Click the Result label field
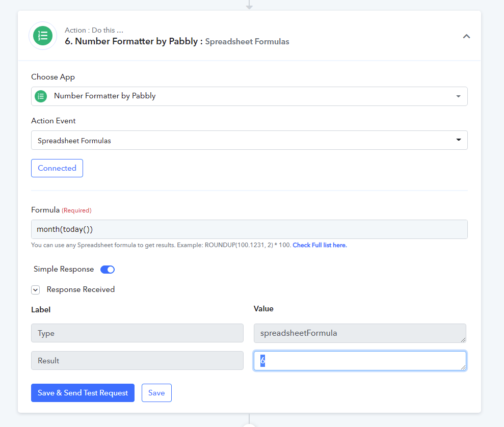The image size is (504, 427). click(137, 360)
